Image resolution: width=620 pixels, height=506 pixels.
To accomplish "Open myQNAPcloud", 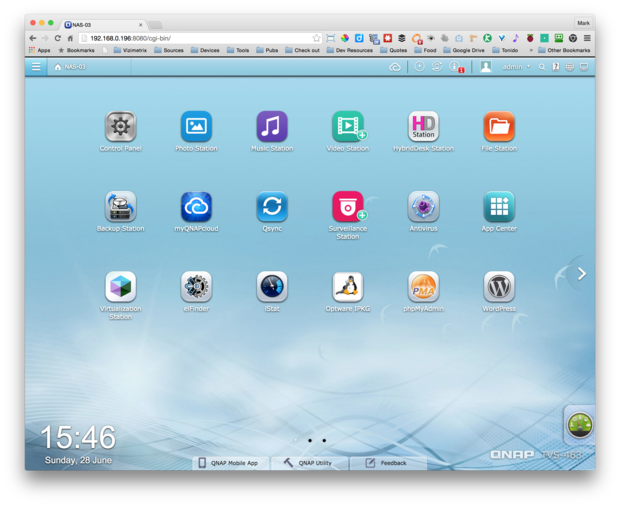I will [x=196, y=206].
